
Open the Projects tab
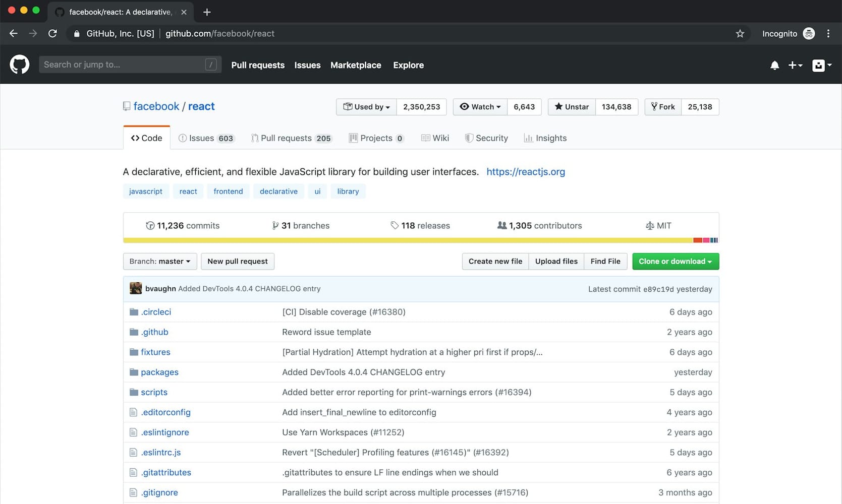tap(376, 138)
